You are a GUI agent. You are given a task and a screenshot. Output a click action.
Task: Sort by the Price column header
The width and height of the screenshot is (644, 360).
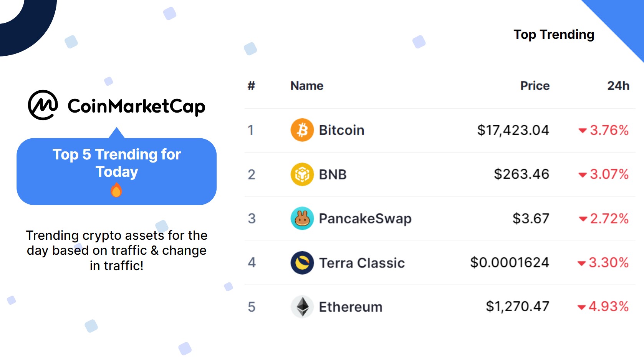pyautogui.click(x=535, y=86)
